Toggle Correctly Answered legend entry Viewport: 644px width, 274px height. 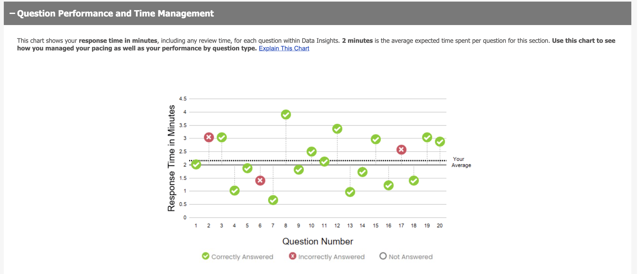[238, 257]
